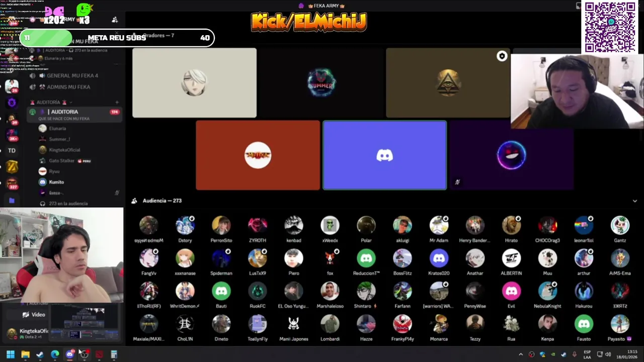Open server icon with 25 badge

(12, 86)
